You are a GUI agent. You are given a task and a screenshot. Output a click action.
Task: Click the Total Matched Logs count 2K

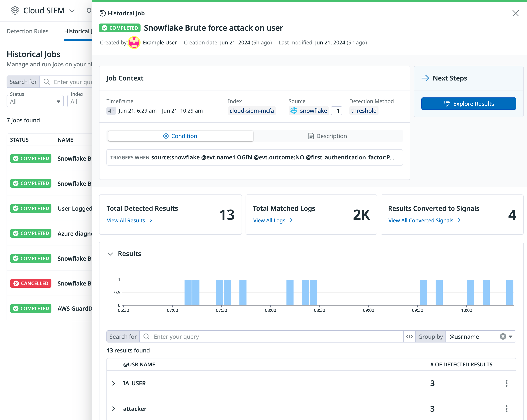point(362,215)
